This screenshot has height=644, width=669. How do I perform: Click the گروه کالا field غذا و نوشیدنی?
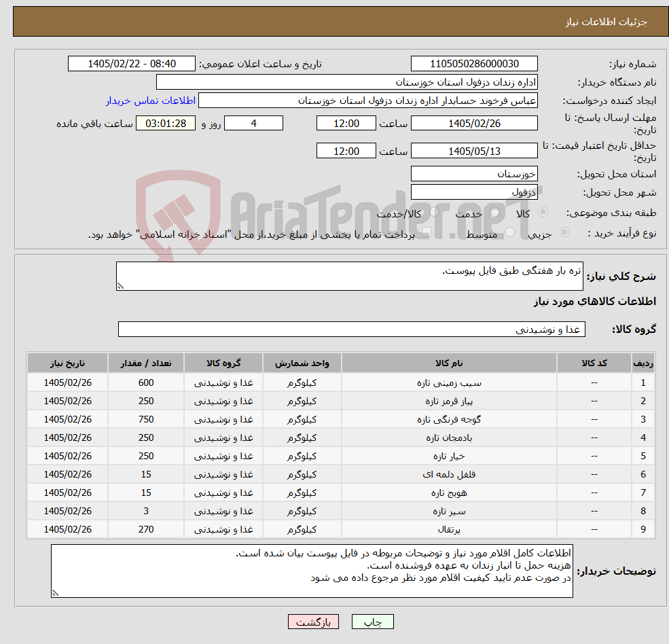pyautogui.click(x=352, y=329)
